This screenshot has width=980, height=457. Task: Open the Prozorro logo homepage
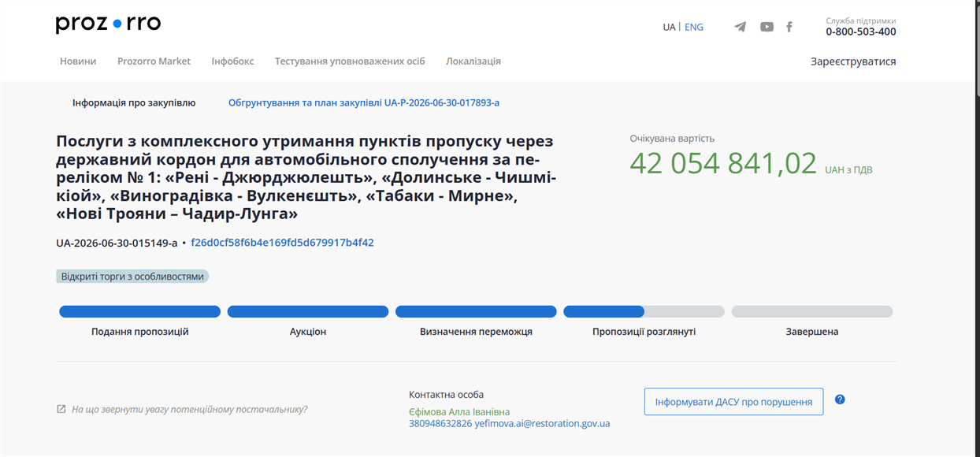pos(108,24)
